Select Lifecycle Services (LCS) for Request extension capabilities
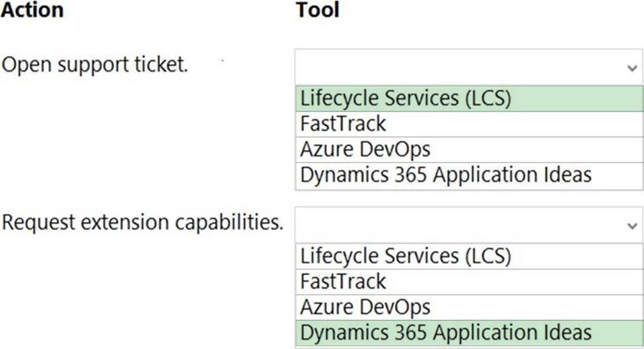This screenshot has height=349, width=644. pos(469,257)
